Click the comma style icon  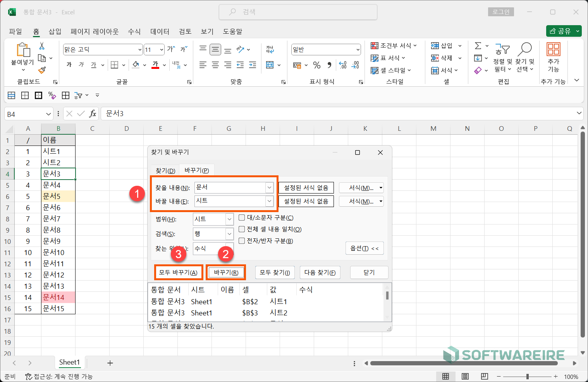pyautogui.click(x=329, y=65)
